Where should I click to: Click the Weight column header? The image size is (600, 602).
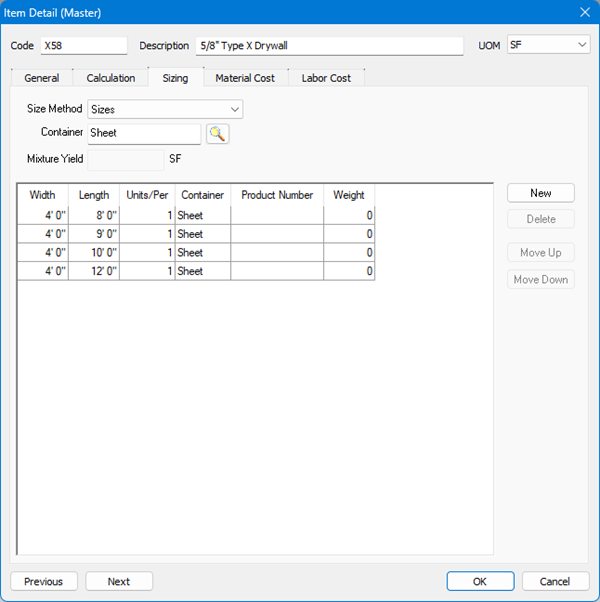pos(349,195)
